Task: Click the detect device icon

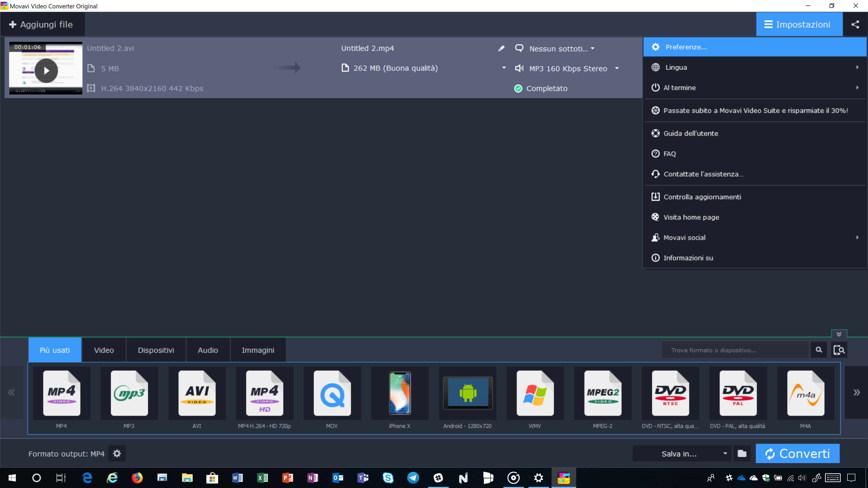Action: [839, 350]
